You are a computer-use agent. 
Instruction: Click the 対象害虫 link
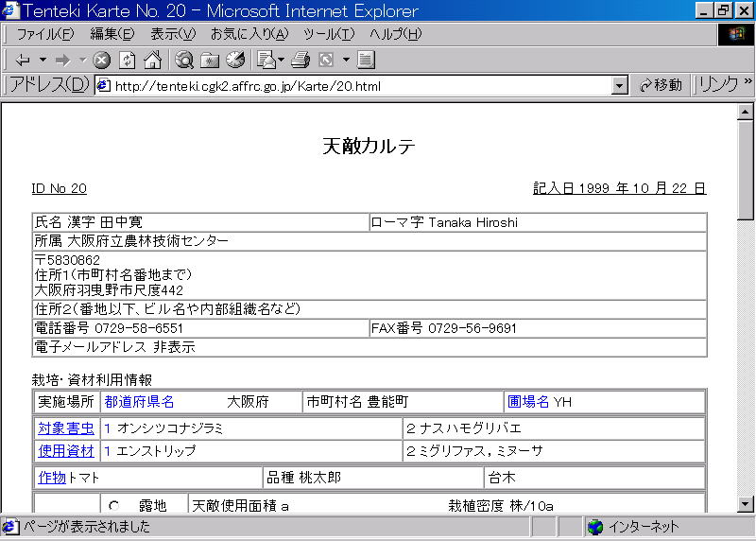[x=66, y=428]
